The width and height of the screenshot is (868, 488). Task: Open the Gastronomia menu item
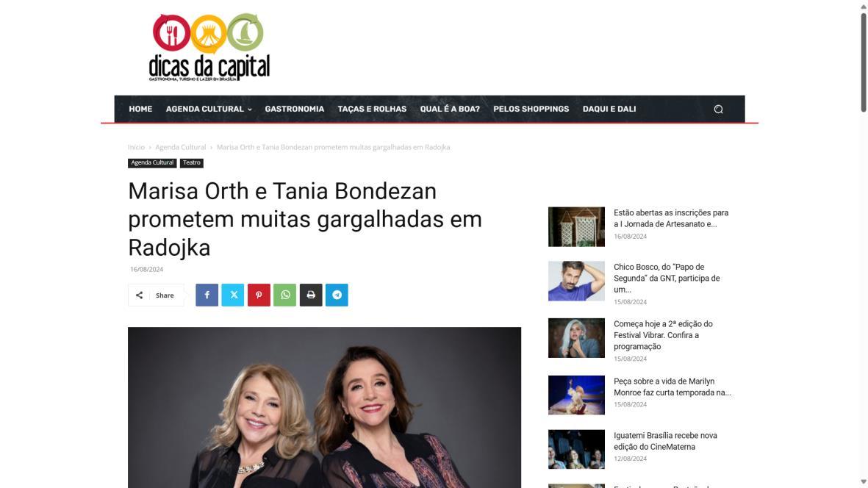[x=295, y=109]
